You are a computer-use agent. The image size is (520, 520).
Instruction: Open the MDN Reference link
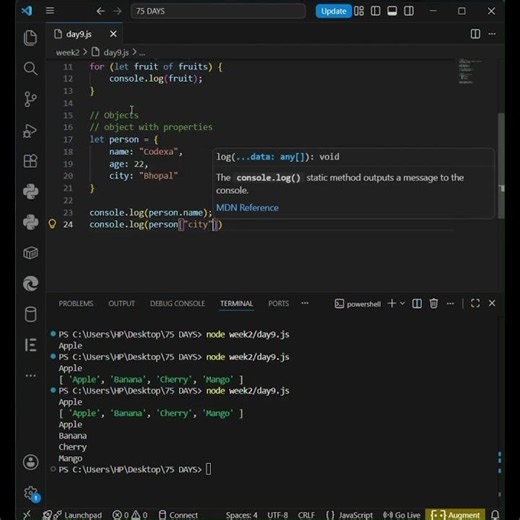pos(247,208)
